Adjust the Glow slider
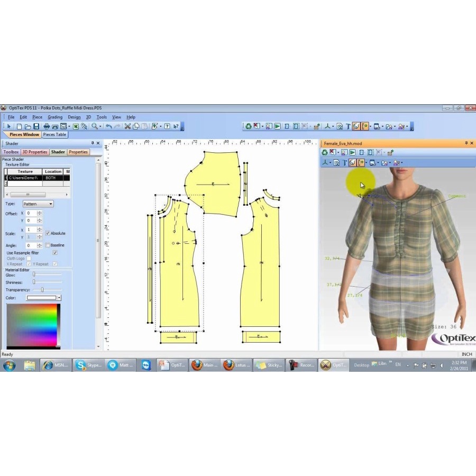This screenshot has height=476, width=476. [x=34, y=274]
